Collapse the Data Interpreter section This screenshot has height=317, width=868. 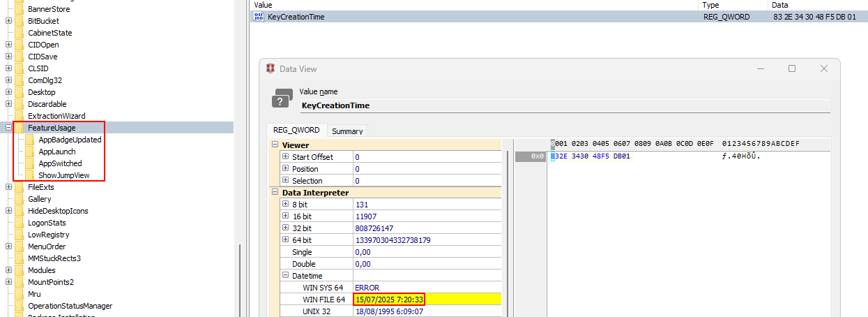pyautogui.click(x=274, y=193)
